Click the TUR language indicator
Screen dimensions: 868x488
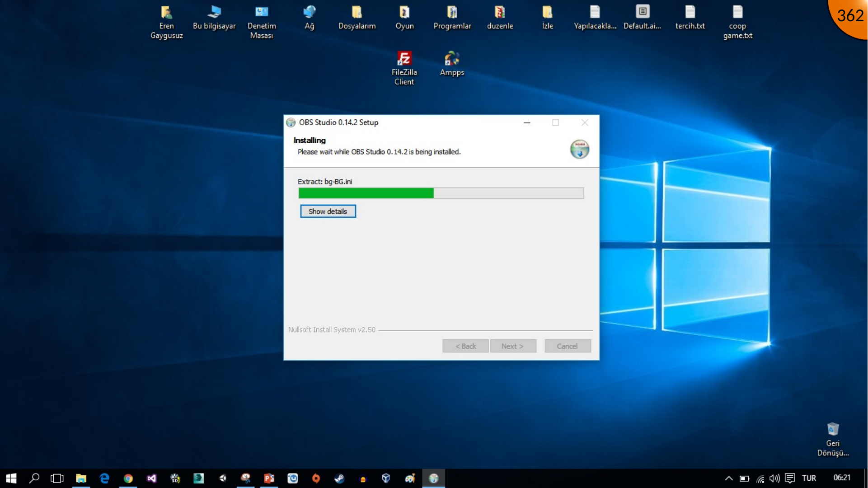point(809,478)
